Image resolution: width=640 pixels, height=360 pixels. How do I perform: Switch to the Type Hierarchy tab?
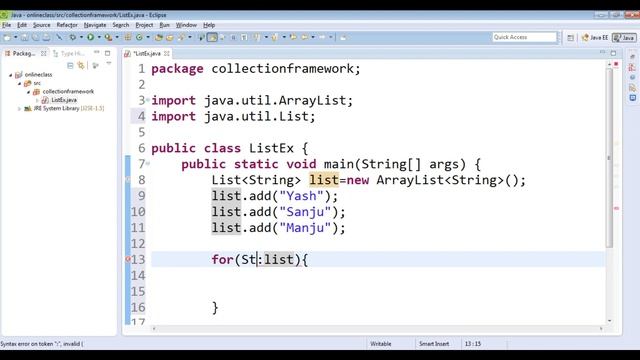(69, 53)
